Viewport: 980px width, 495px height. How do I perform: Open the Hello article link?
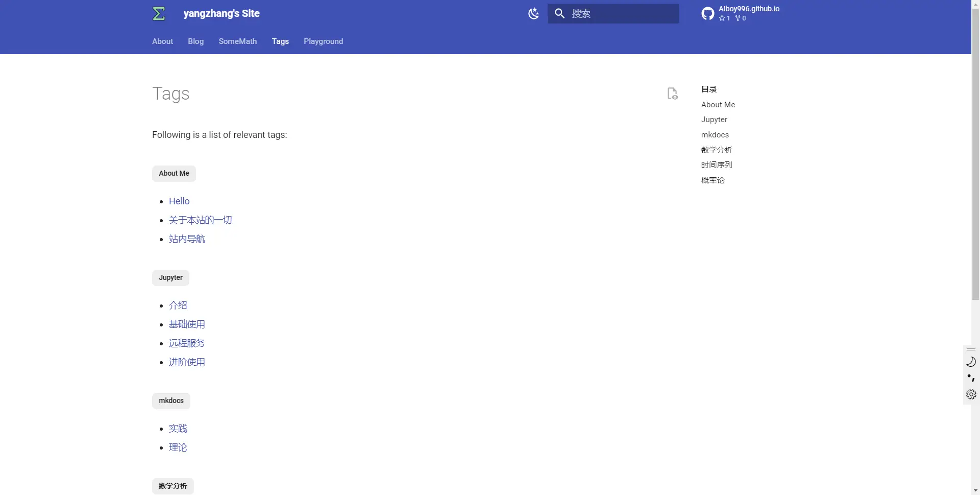[179, 201]
